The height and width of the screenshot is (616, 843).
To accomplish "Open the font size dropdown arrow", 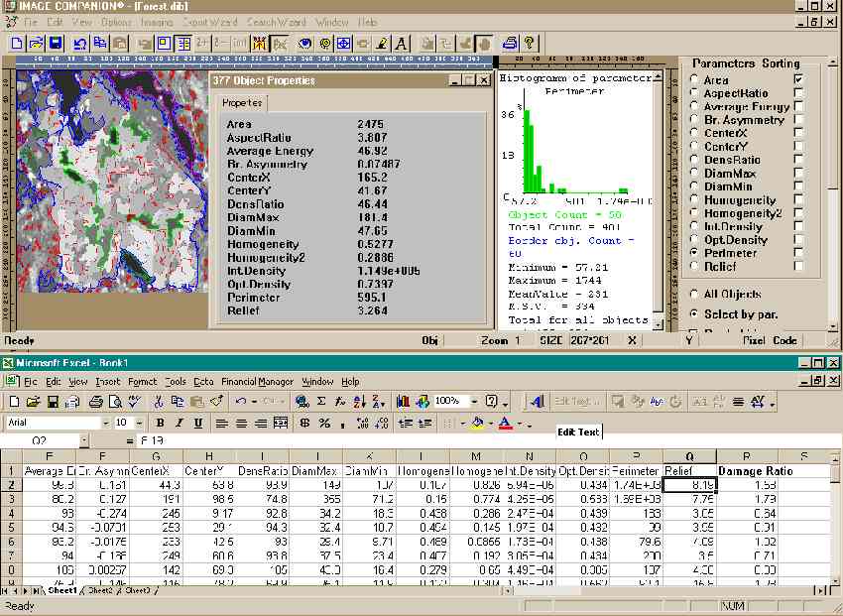I will pyautogui.click(x=140, y=423).
